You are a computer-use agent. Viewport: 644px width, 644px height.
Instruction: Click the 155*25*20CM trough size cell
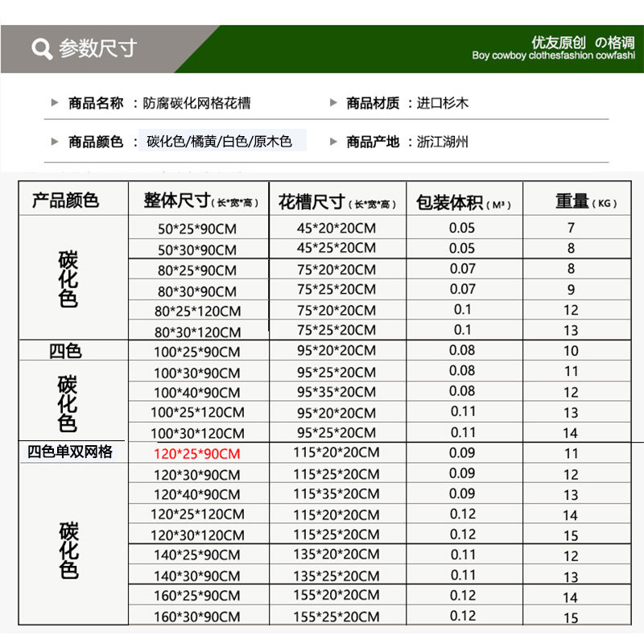[x=336, y=617]
